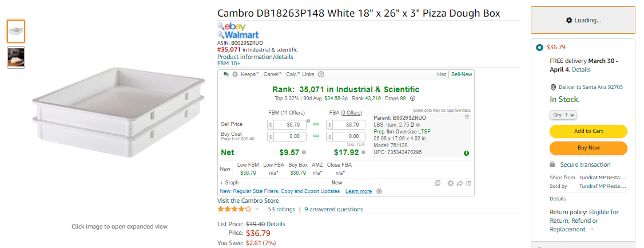Open the gear icon in panel footer
Screen dimensions: 644x248
[x=450, y=183]
